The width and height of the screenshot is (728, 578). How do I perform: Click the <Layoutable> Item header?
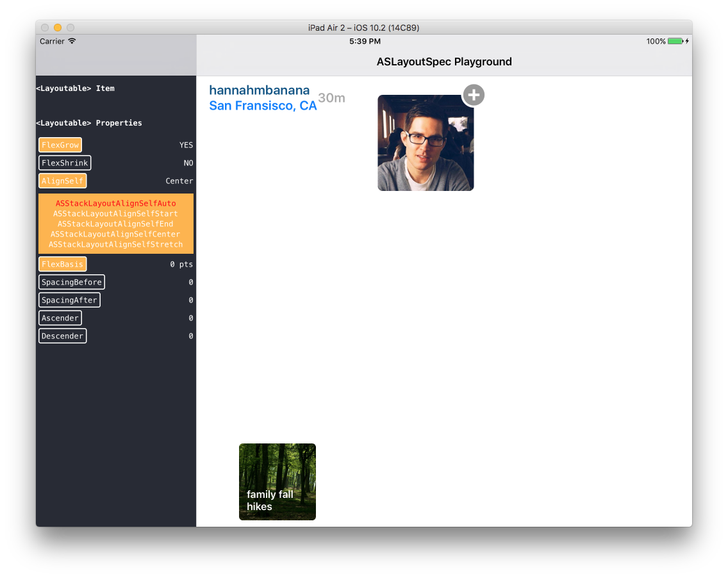pos(75,88)
